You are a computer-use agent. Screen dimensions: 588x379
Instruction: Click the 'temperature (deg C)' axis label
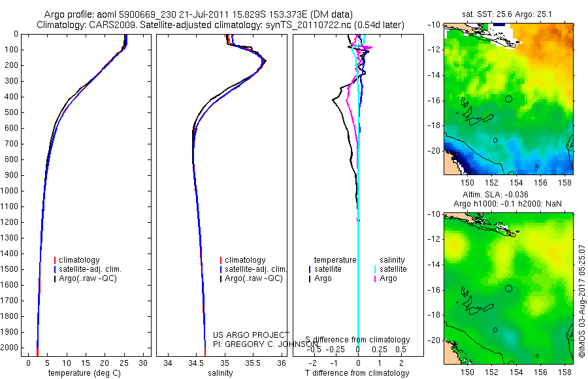(x=84, y=373)
